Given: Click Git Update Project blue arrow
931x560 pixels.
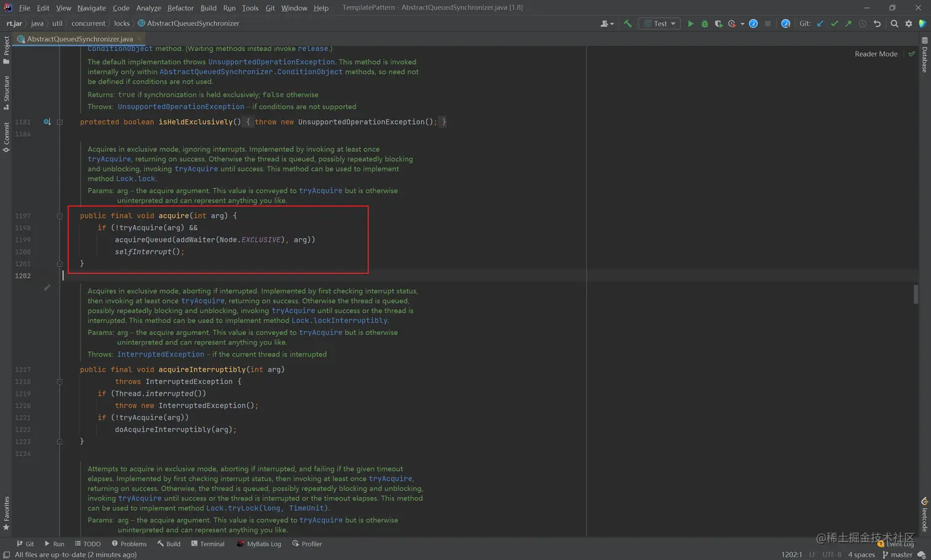Looking at the screenshot, I should (x=820, y=23).
